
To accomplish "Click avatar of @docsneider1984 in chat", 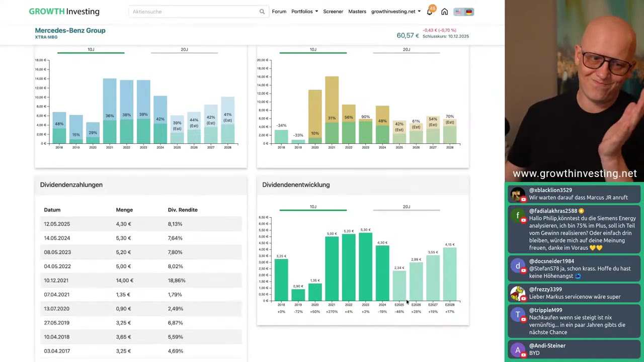I will (x=517, y=265).
